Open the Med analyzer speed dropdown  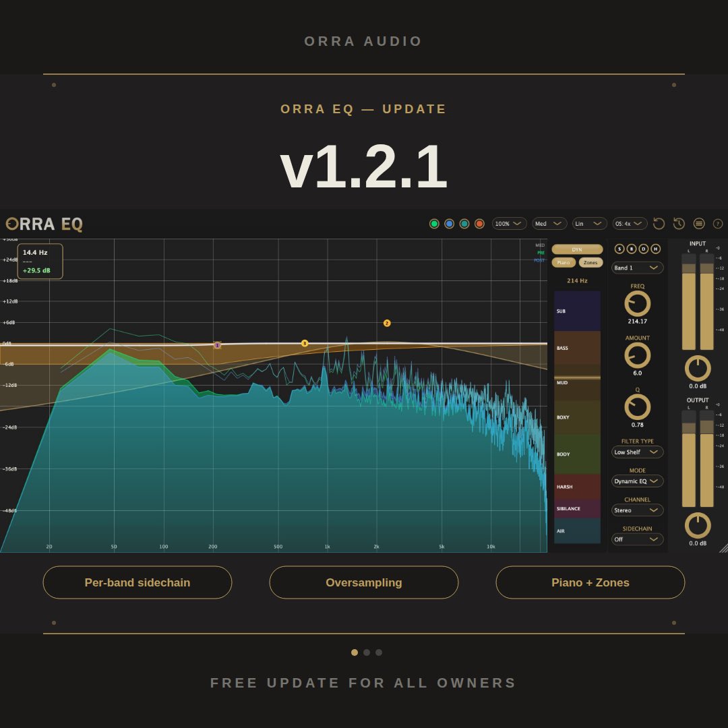[549, 224]
